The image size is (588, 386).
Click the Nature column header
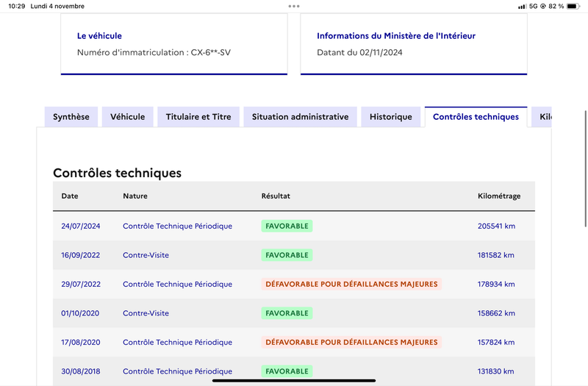pyautogui.click(x=135, y=196)
